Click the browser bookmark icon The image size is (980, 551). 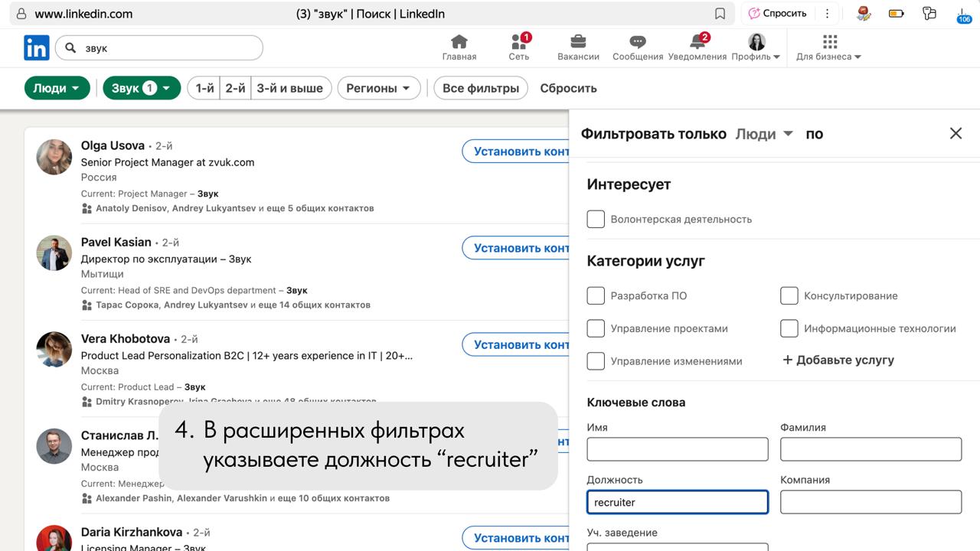click(x=720, y=14)
